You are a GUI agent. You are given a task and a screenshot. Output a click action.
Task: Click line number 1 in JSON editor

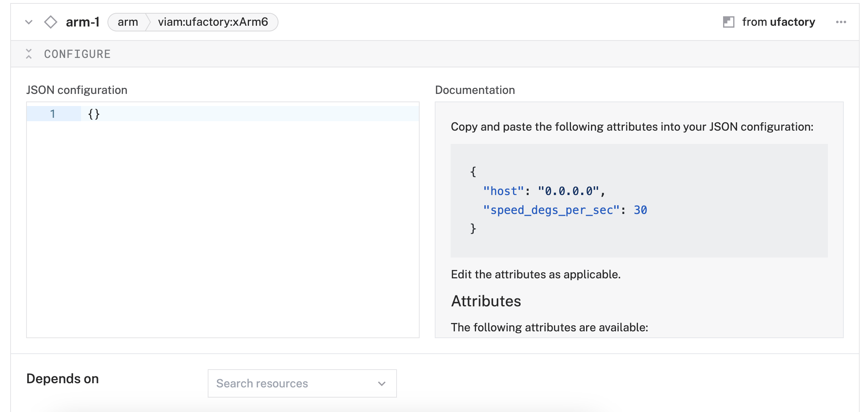pos(53,114)
